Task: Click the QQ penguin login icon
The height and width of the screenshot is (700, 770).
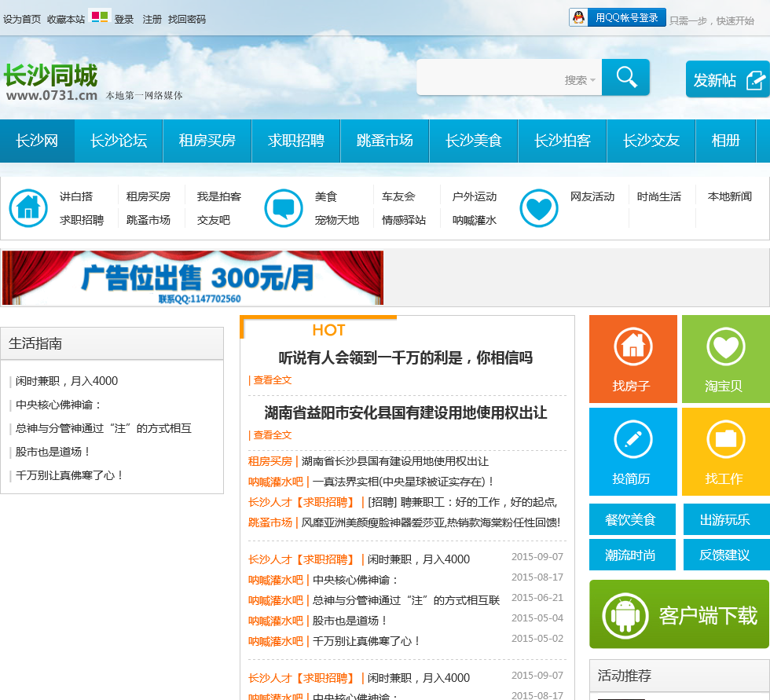Action: [x=578, y=17]
